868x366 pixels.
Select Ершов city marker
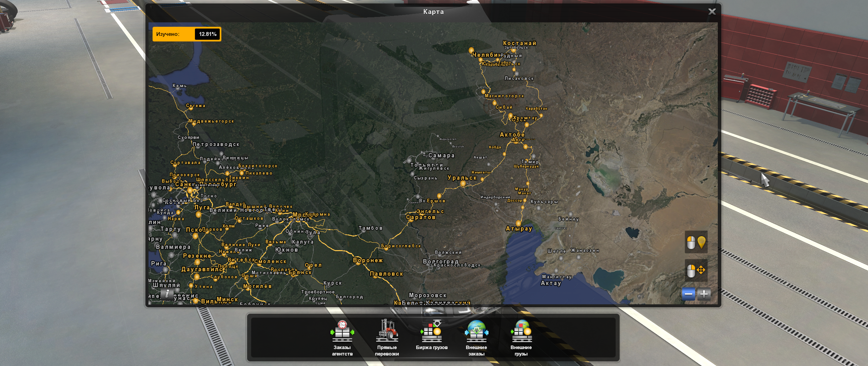pyautogui.click(x=439, y=196)
